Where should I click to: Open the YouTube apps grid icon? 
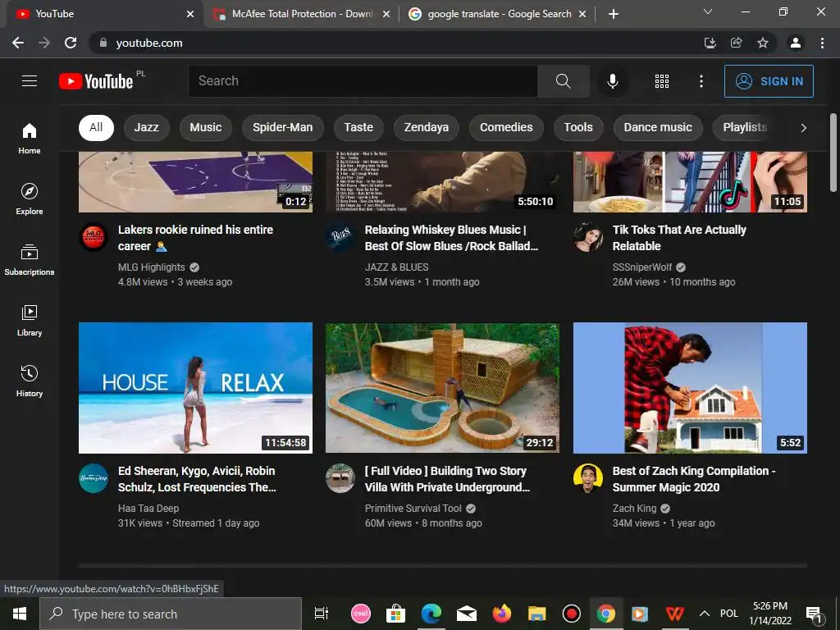click(662, 81)
